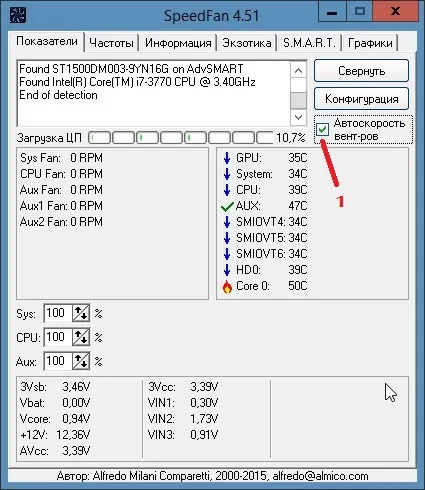425x490 pixels.
Task: Open the S.M.A.R.T. tab
Action: (309, 43)
